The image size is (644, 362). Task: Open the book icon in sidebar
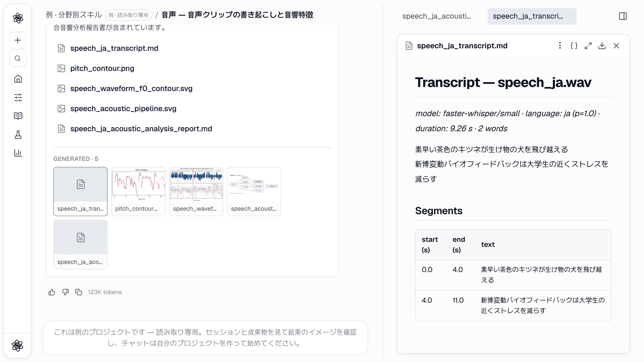(18, 116)
